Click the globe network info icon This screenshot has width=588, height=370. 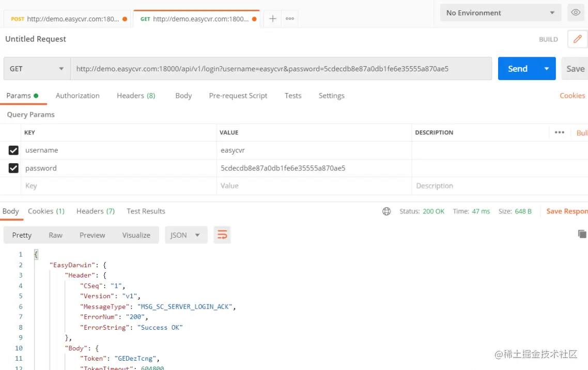coord(386,211)
